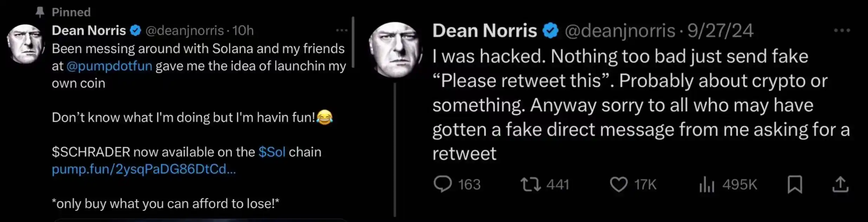Like the hacked tweet with 17K hearts

[x=619, y=184]
